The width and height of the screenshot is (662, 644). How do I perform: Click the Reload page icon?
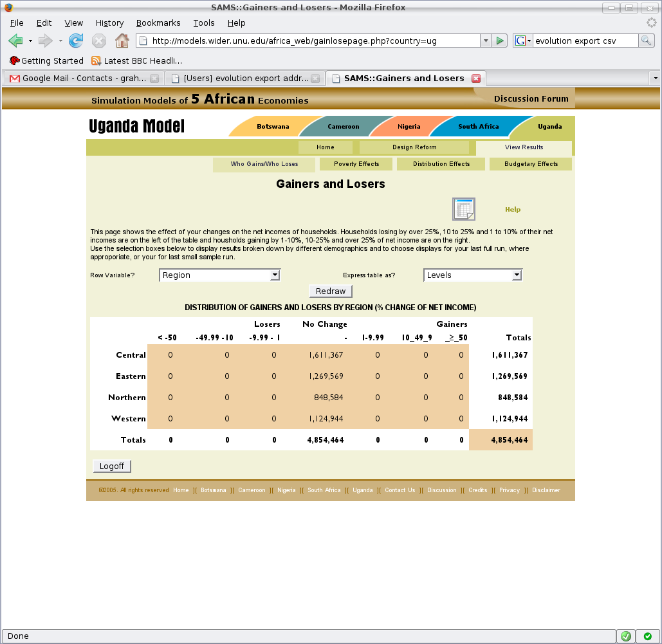[x=76, y=41]
